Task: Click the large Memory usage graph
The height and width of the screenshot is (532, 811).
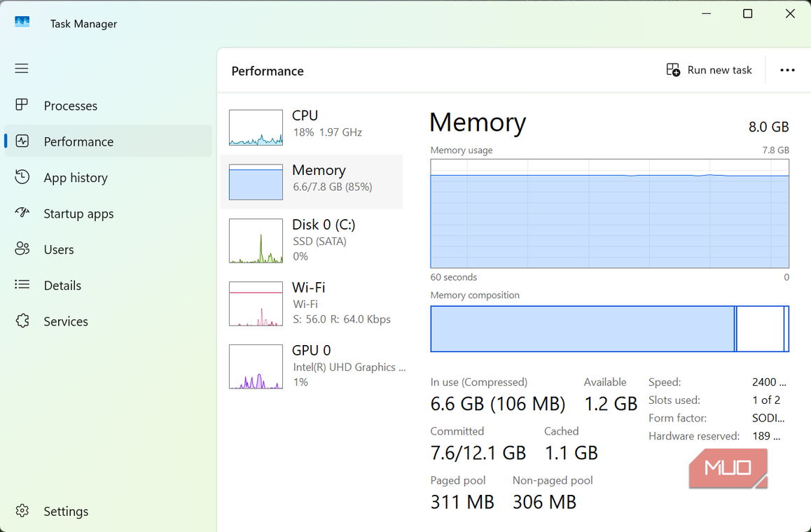Action: pos(609,213)
